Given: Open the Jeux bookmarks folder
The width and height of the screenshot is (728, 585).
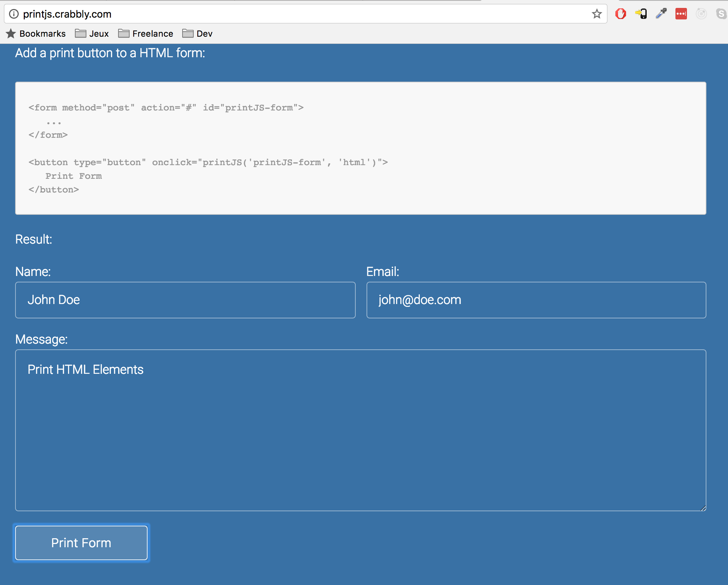Looking at the screenshot, I should pyautogui.click(x=92, y=33).
